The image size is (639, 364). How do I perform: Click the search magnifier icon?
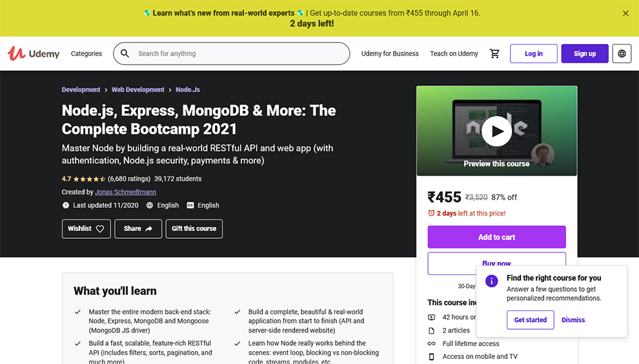125,54
